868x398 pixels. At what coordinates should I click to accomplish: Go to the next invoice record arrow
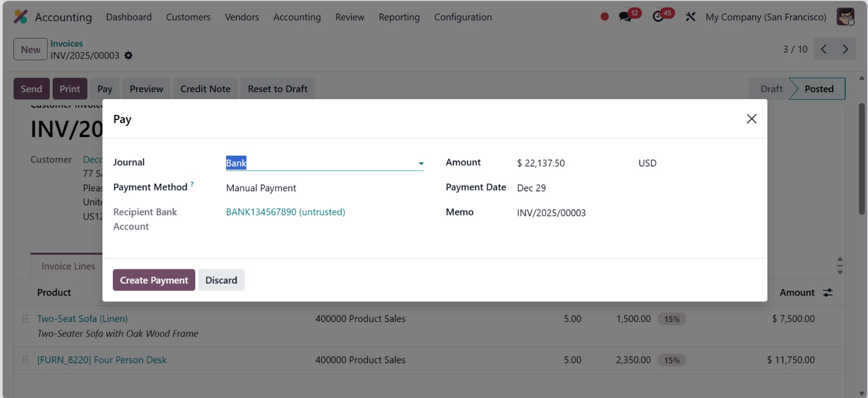[845, 49]
